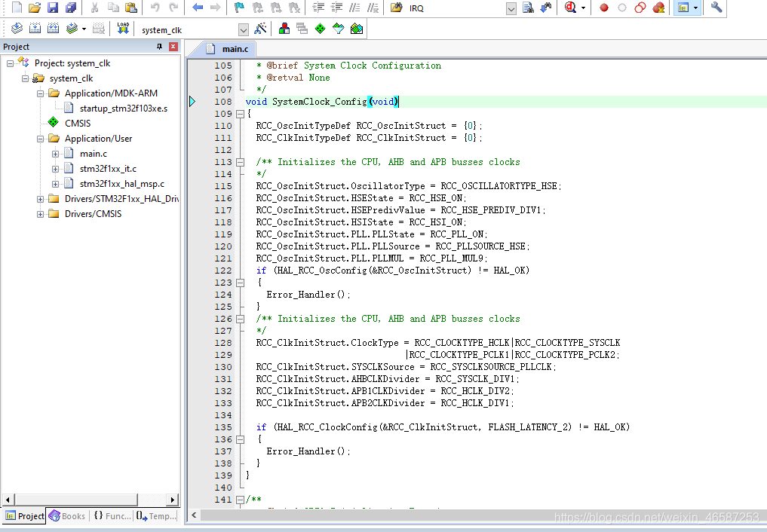Viewport: 767px width, 532px height.
Task: Select the CMSIS component item
Action: (x=77, y=123)
